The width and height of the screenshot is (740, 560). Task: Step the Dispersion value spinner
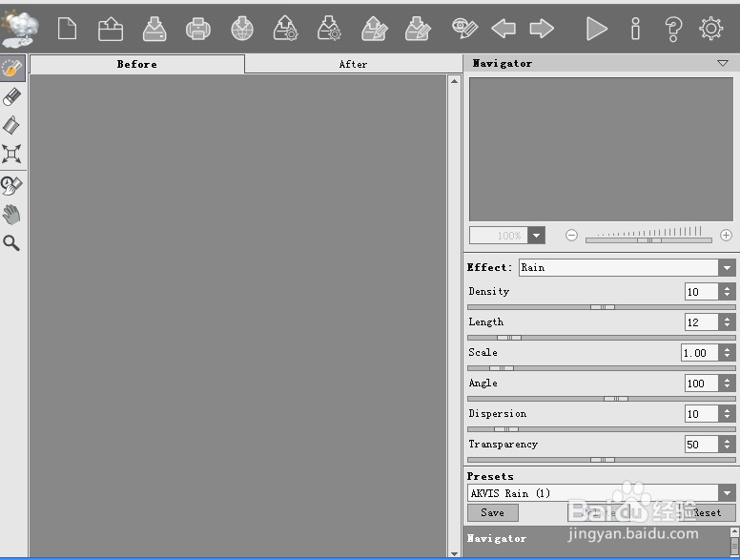click(x=727, y=414)
